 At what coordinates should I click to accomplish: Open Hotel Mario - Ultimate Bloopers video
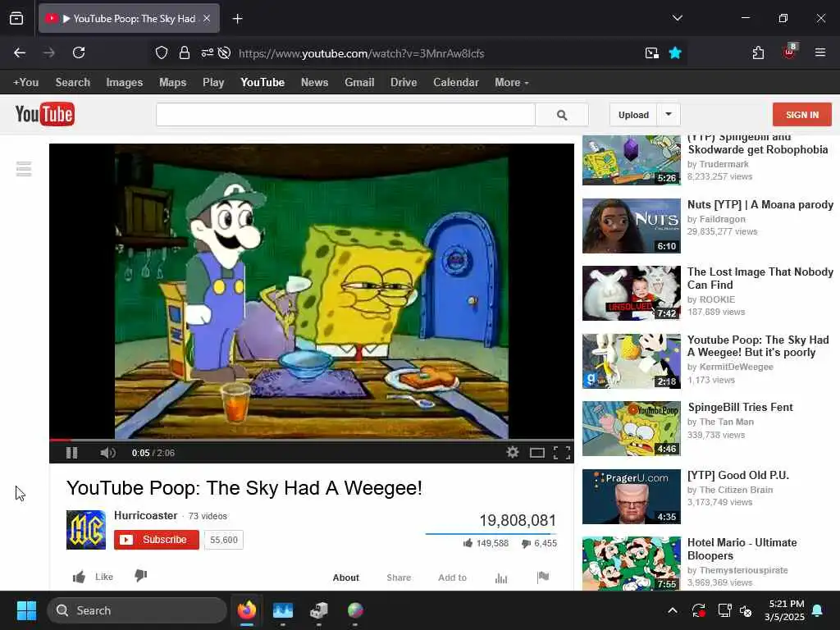pyautogui.click(x=742, y=549)
